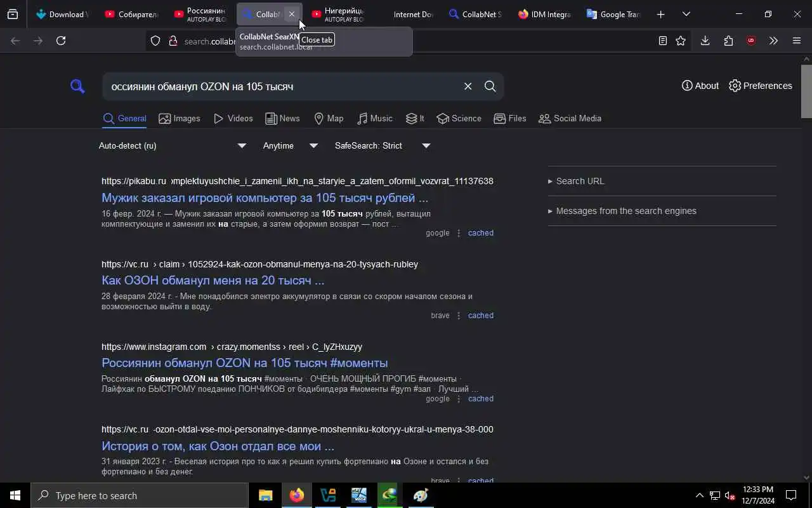
Task: Show more toolbar tools chevron
Action: [773, 41]
